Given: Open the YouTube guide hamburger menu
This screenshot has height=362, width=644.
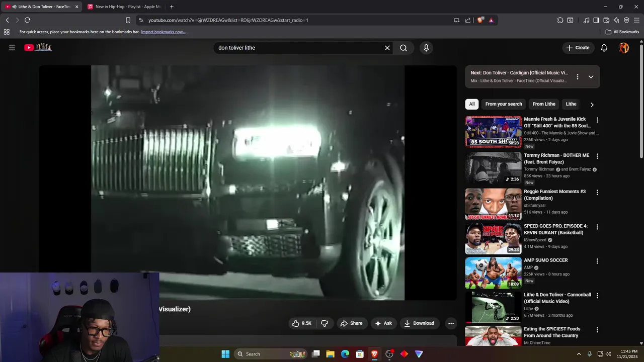Looking at the screenshot, I should [12, 48].
